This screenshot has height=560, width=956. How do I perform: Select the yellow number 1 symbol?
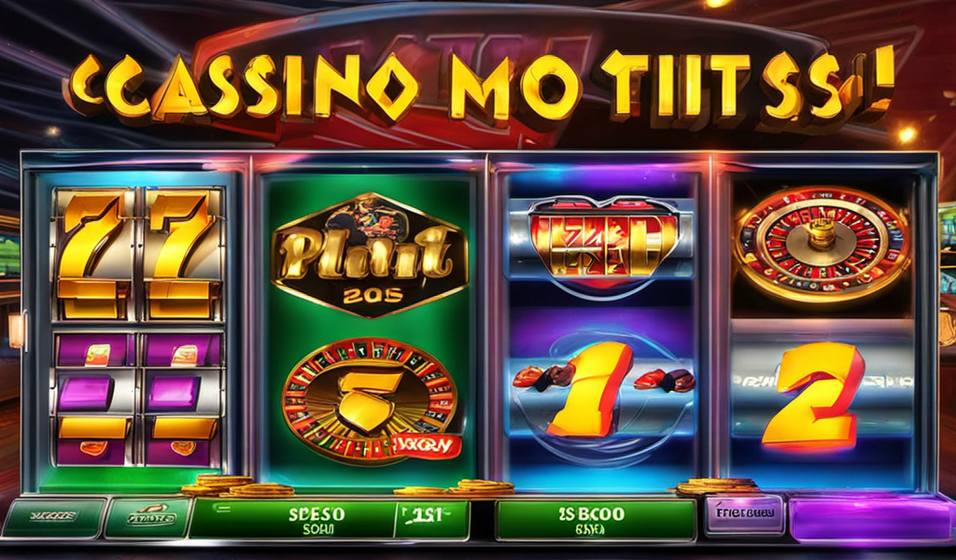click(x=590, y=389)
